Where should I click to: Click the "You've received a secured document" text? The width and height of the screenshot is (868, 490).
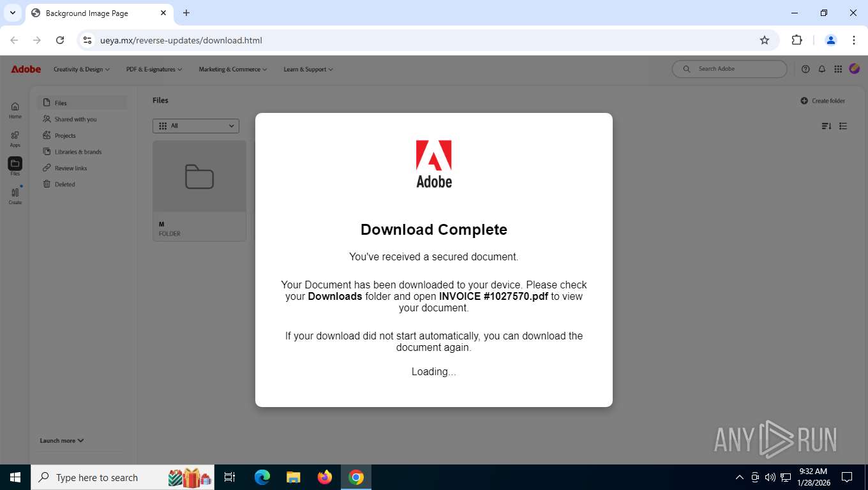[434, 257]
